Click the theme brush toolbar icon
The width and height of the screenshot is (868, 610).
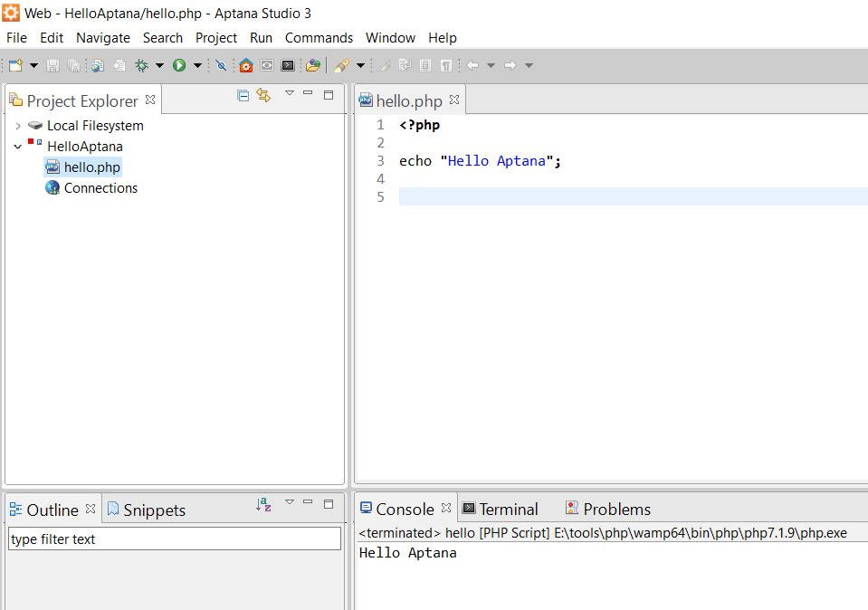342,65
